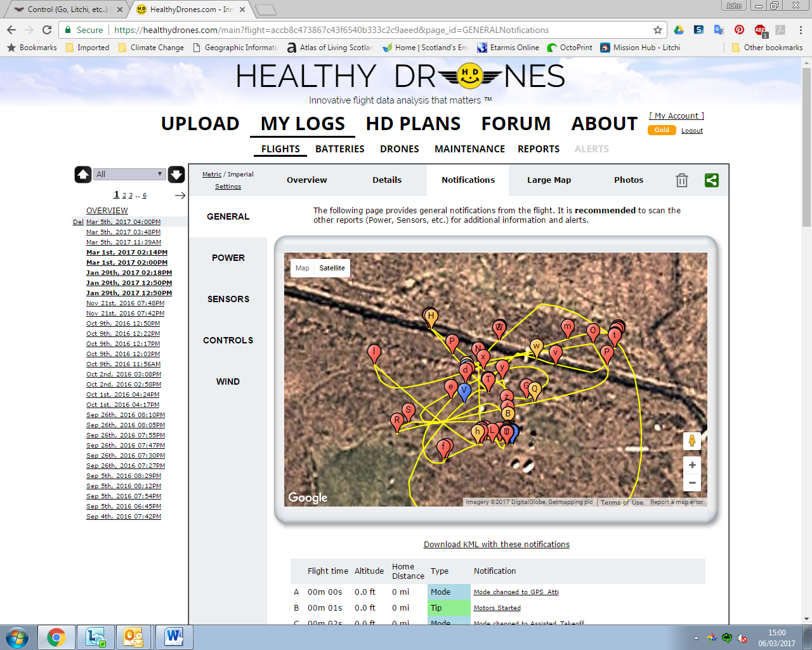
Task: Open Word from the taskbar
Action: (173, 637)
